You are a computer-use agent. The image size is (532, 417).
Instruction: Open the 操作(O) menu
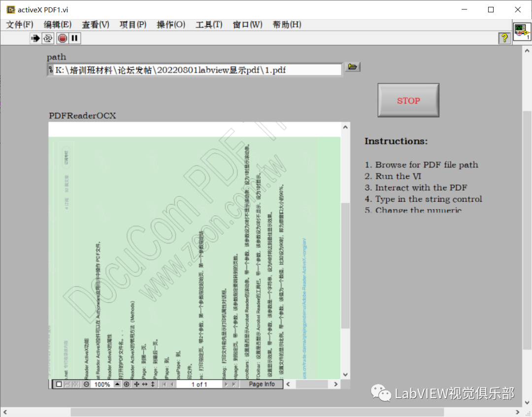[171, 25]
